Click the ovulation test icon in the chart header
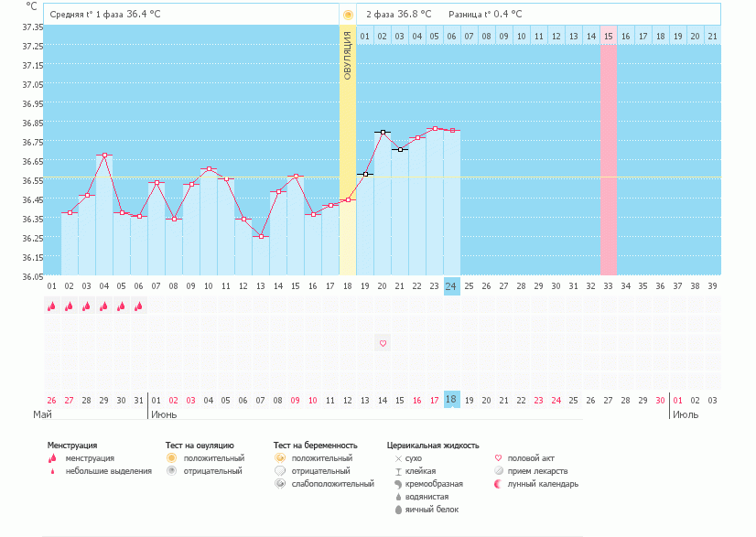The width and height of the screenshot is (756, 537). pos(348,15)
